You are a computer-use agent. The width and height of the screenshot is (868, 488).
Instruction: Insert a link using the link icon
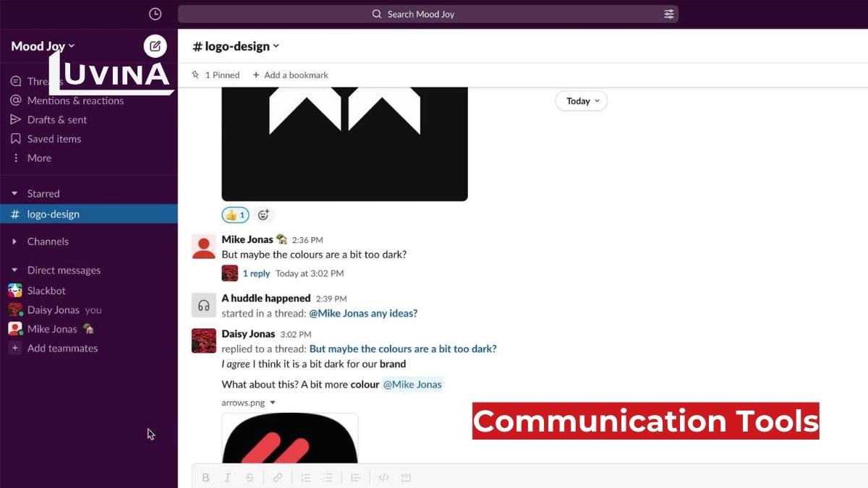(277, 477)
